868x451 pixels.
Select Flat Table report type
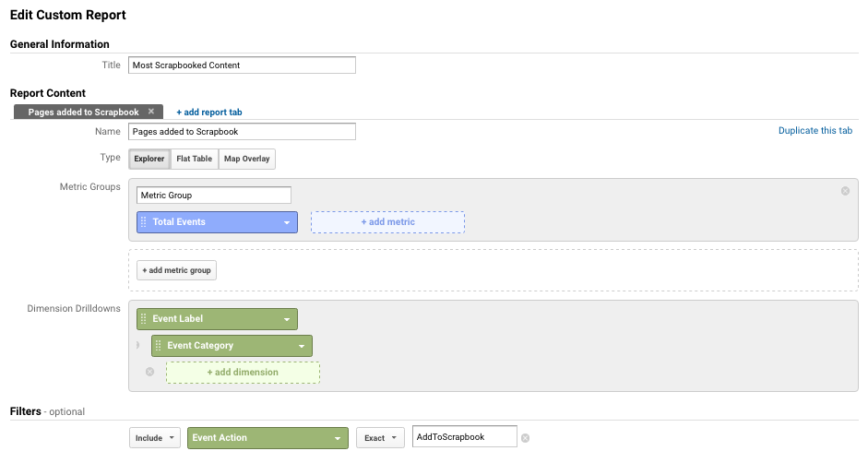[195, 159]
